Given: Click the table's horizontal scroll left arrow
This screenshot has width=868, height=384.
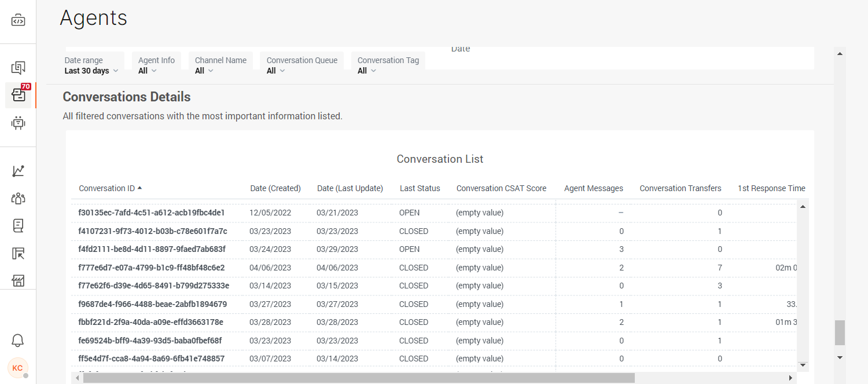Looking at the screenshot, I should [76, 378].
